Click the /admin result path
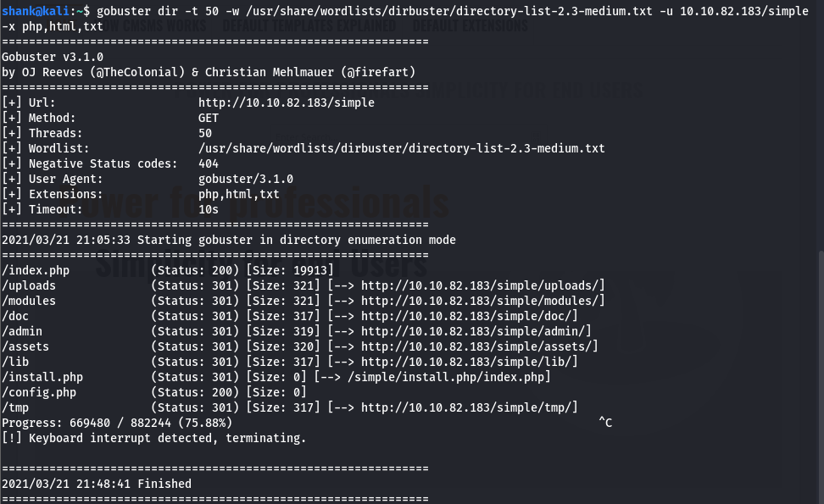 point(22,330)
